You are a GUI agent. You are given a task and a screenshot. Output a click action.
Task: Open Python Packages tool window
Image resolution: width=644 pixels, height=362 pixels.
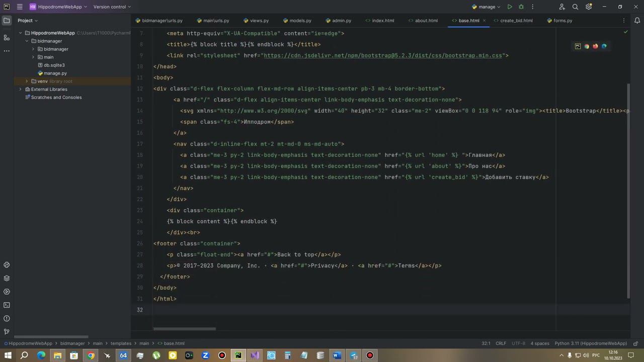pos(7,265)
